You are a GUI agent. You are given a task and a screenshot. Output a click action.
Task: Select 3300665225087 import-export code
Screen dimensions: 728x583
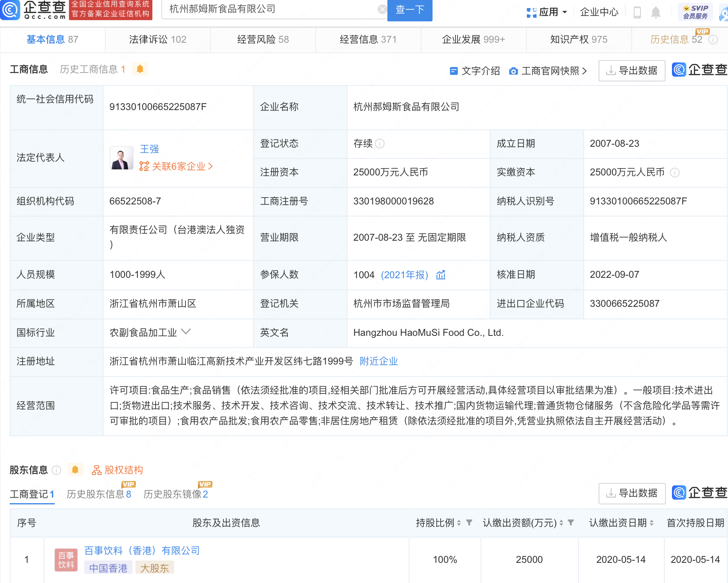[x=624, y=304]
